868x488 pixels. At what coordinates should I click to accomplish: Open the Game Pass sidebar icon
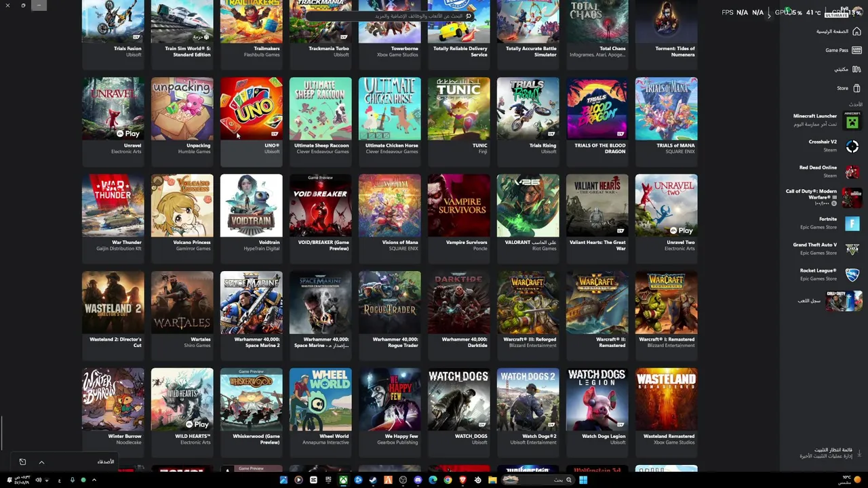(856, 50)
